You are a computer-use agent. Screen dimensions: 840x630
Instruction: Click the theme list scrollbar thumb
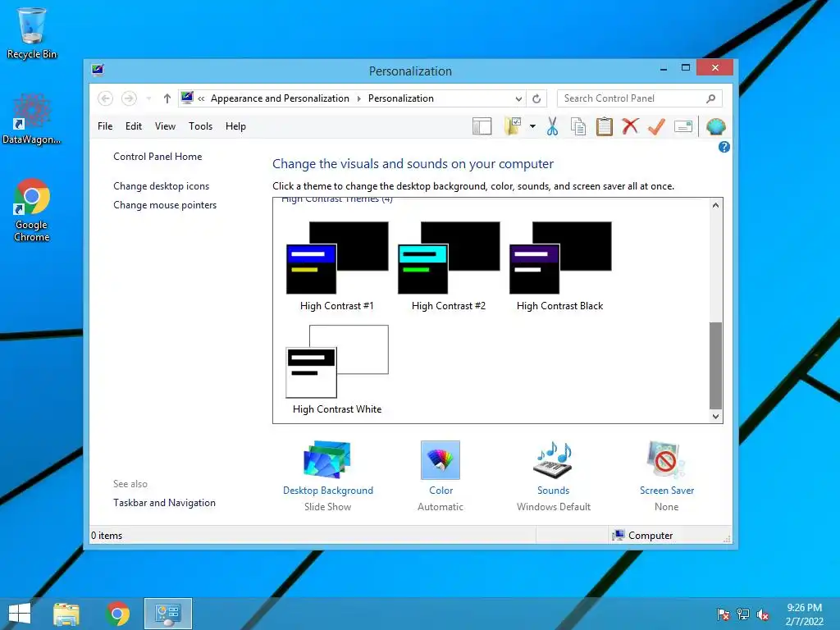click(x=715, y=365)
